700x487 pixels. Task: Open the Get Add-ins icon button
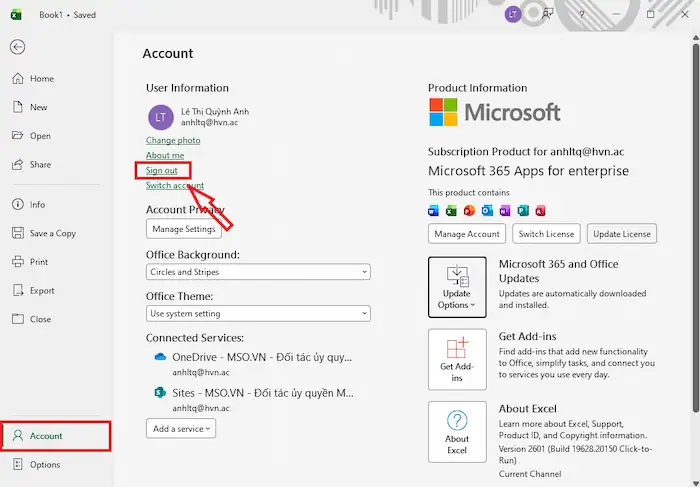457,359
